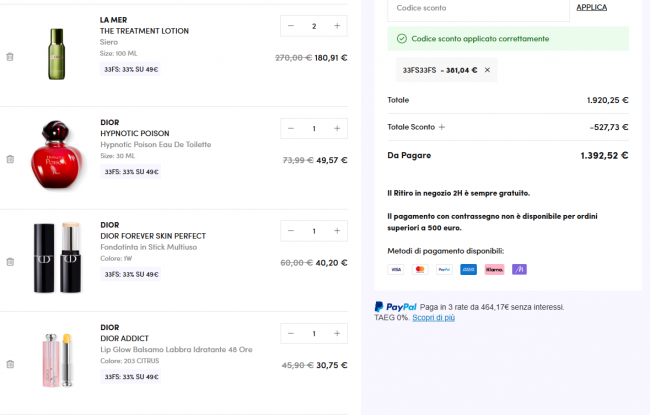650x415 pixels.
Task: Open La Mer Treatment Lotion product image
Action: [57, 54]
